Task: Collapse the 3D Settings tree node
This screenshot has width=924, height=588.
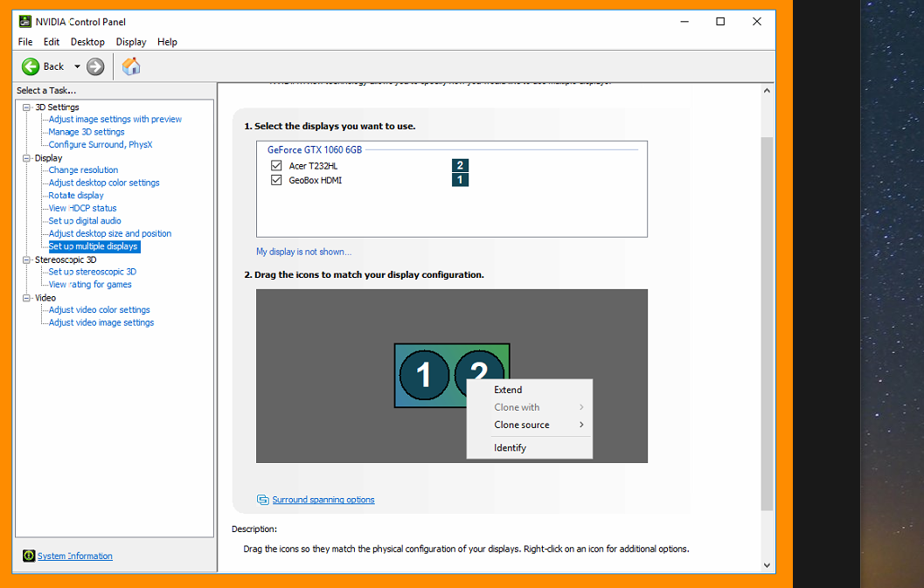Action: [26, 107]
